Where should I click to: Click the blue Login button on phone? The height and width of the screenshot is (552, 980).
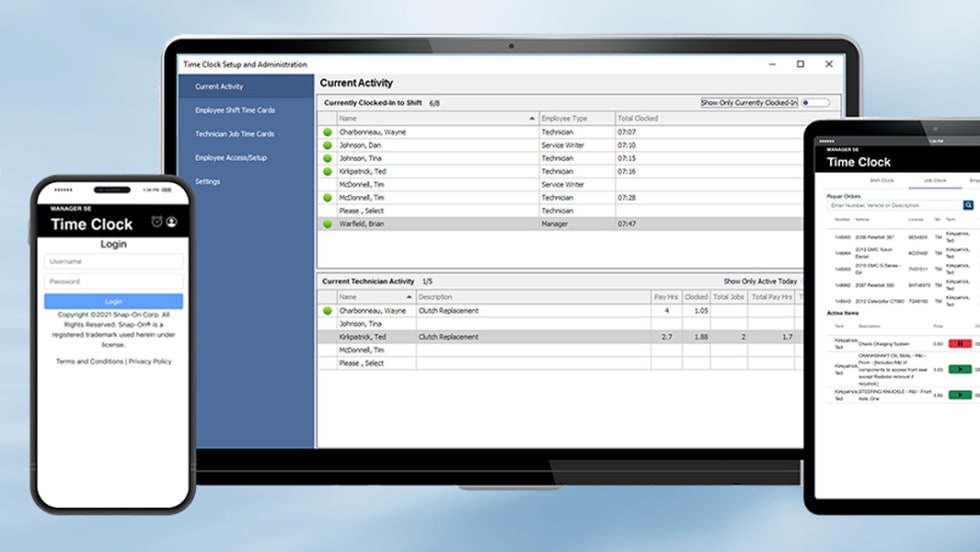coord(113,301)
